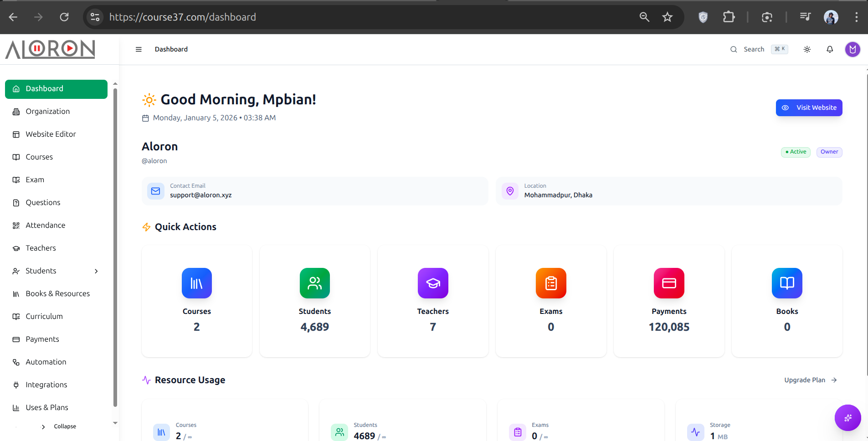Click the notification bell icon
This screenshot has width=868, height=441.
[x=830, y=49]
